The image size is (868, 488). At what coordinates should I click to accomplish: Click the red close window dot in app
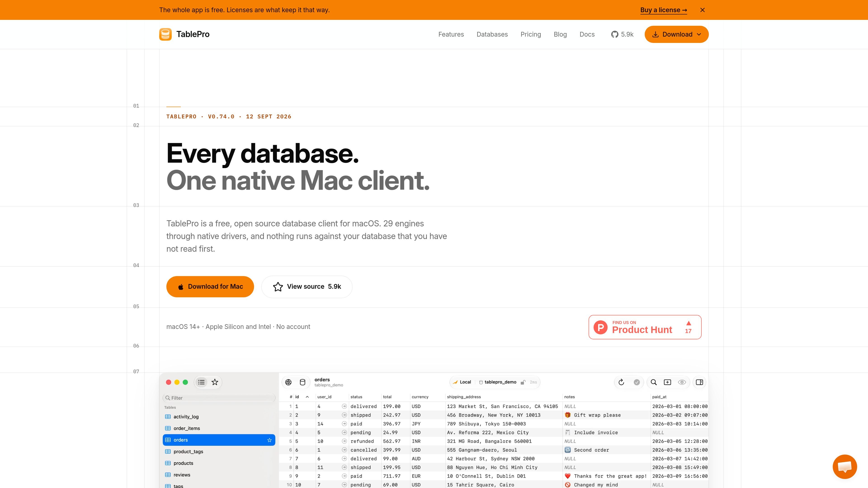[168, 382]
